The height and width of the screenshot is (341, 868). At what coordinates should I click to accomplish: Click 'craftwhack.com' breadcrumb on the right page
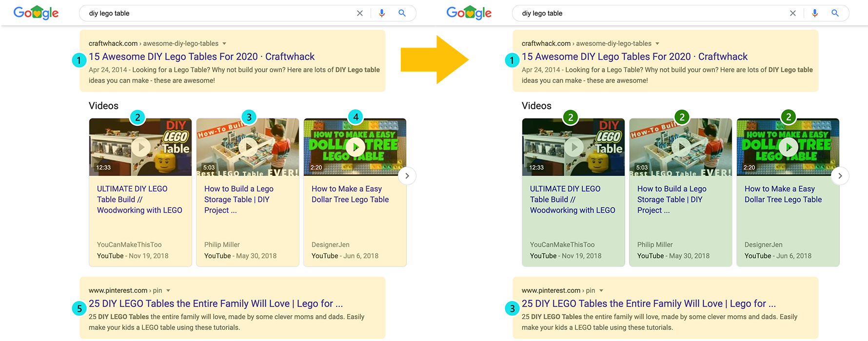point(546,43)
